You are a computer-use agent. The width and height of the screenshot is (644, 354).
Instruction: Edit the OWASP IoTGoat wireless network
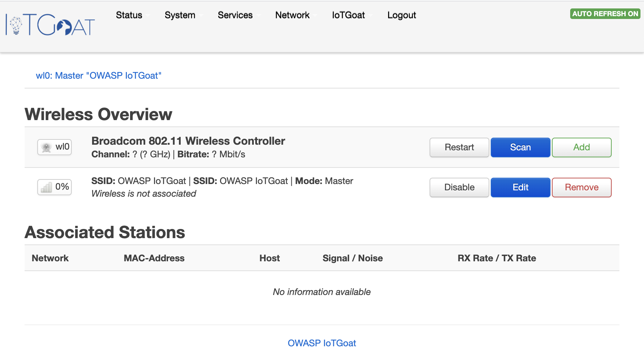click(520, 188)
